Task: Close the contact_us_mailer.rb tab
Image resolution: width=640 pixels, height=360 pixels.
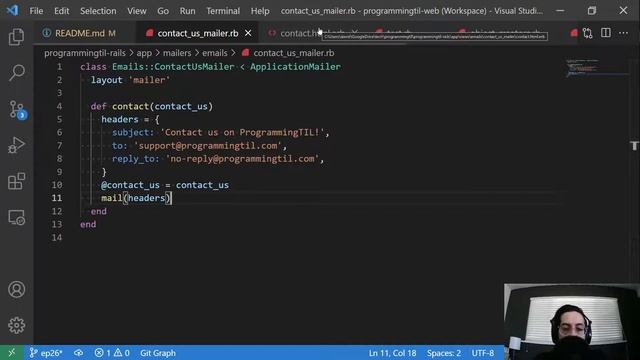Action: click(x=248, y=33)
